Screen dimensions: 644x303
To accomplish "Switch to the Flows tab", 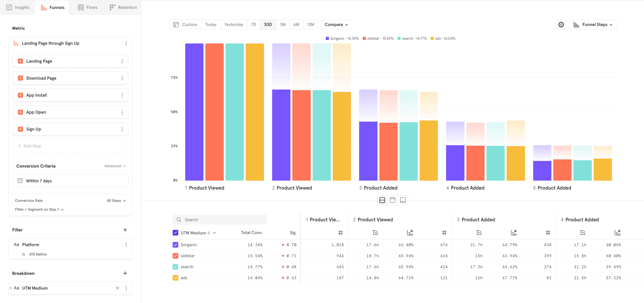I will [87, 8].
